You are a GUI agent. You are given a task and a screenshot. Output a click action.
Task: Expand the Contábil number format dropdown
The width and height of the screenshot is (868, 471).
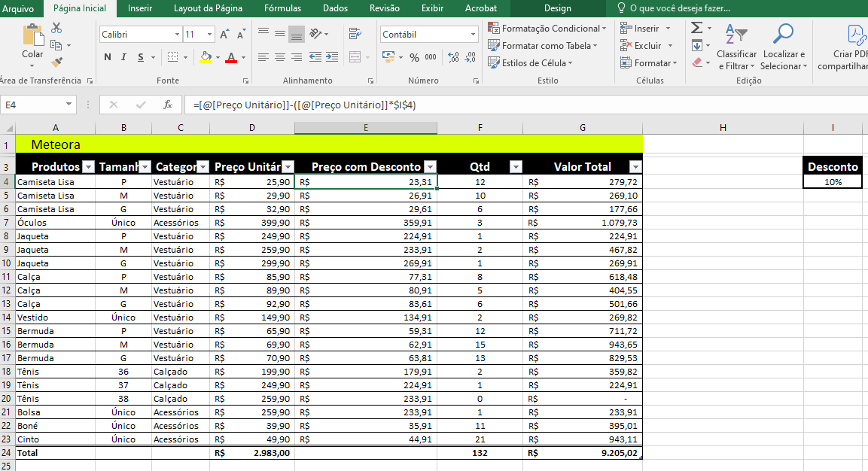click(473, 35)
